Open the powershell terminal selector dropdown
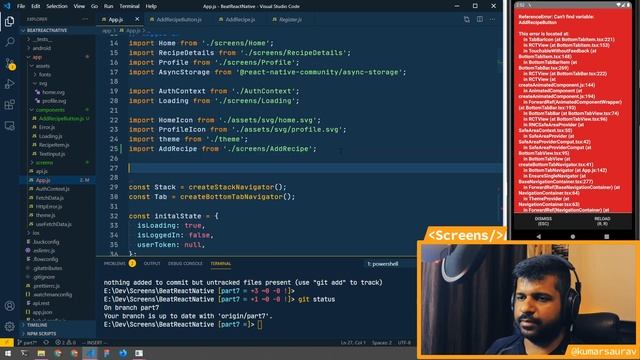Viewport: 640px width, 360px height. point(389,264)
